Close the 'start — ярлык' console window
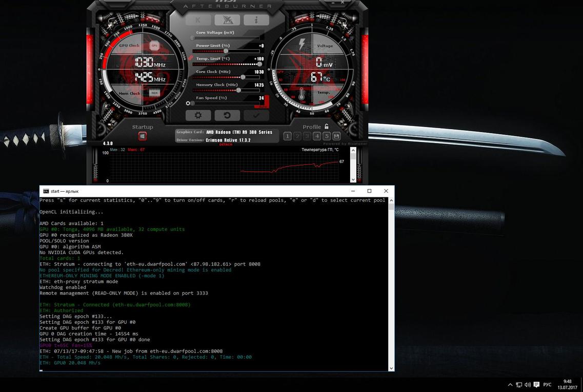 pos(386,191)
